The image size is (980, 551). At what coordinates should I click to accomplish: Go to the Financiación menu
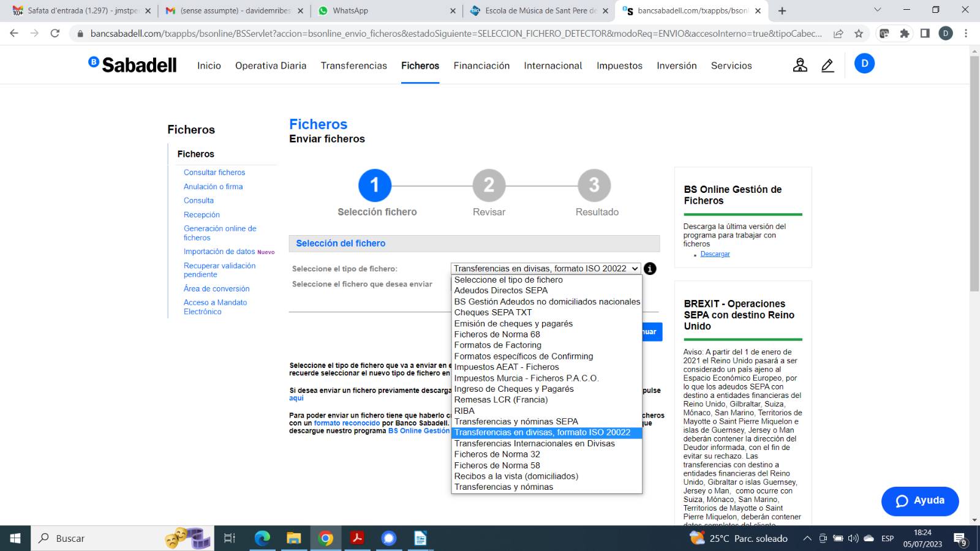pyautogui.click(x=481, y=66)
